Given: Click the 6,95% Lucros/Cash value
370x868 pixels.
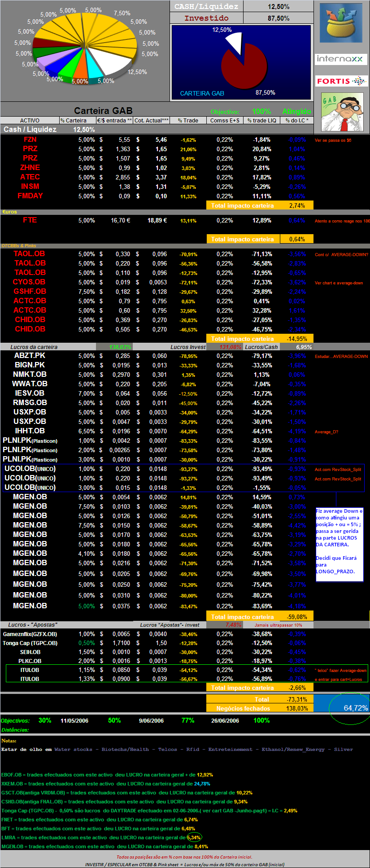Looking at the screenshot, I should click(x=304, y=347).
